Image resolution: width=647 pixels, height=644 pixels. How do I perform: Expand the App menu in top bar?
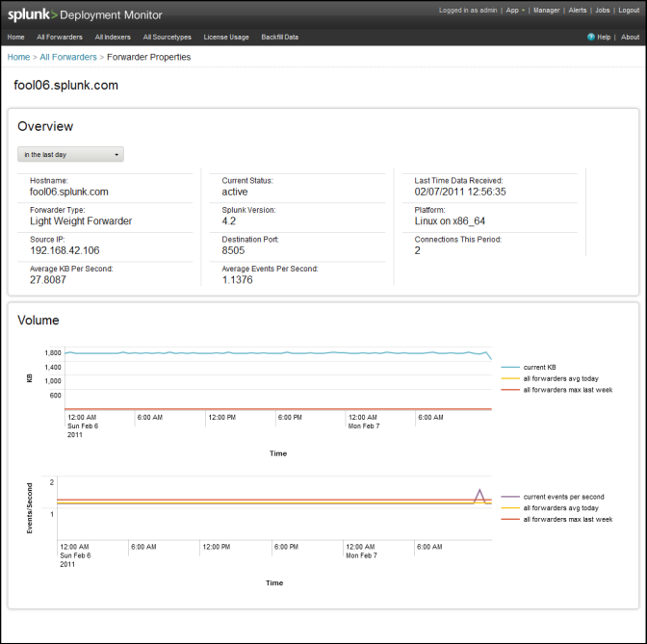coord(515,11)
